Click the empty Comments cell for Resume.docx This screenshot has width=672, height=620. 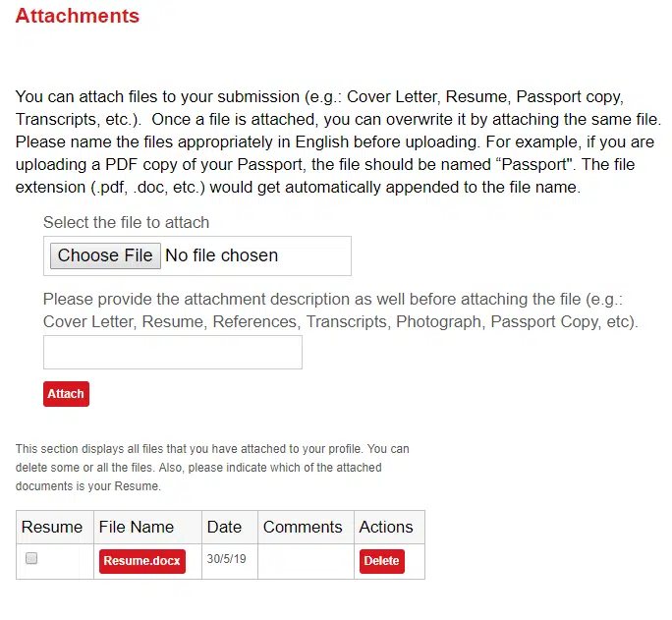[306, 562]
